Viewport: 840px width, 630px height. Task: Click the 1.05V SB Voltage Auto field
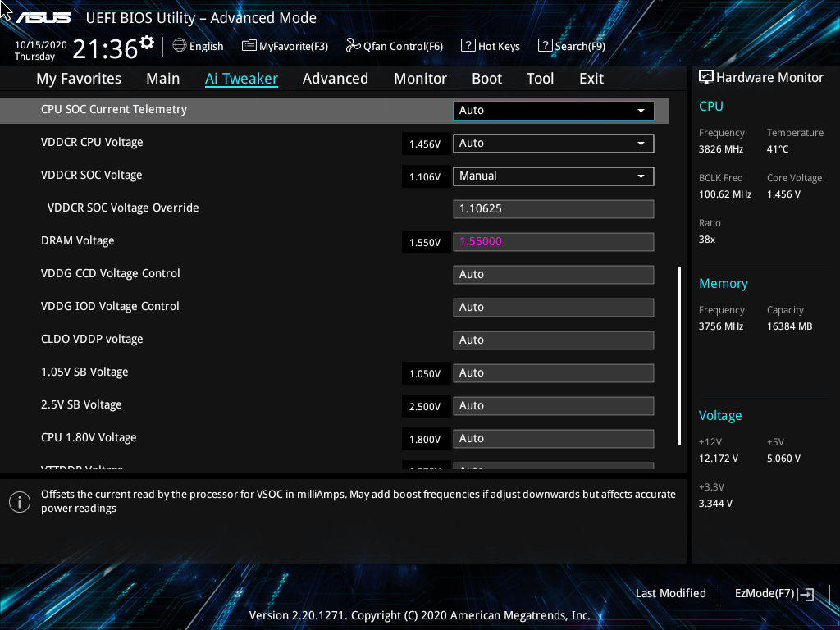coord(554,373)
